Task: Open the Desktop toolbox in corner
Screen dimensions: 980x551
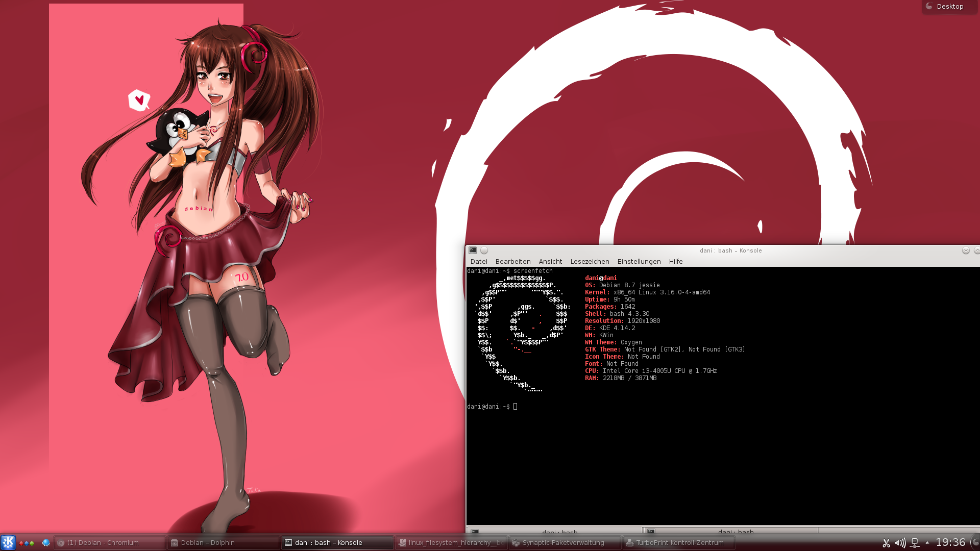Action: pyautogui.click(x=949, y=7)
